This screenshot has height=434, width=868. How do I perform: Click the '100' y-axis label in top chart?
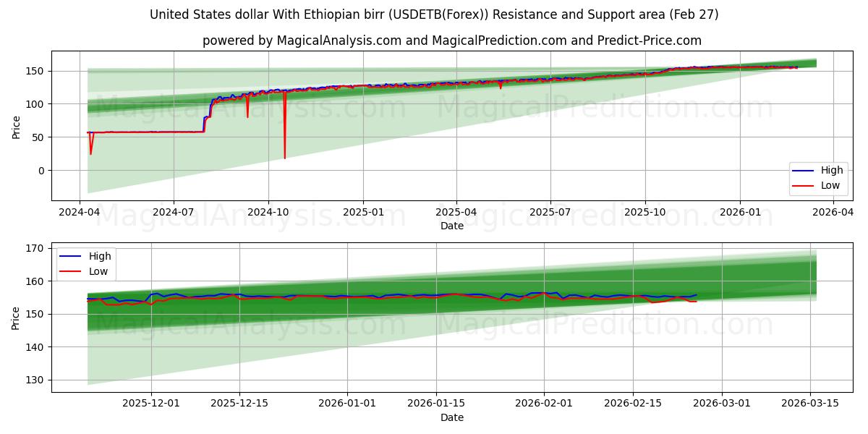[35, 104]
